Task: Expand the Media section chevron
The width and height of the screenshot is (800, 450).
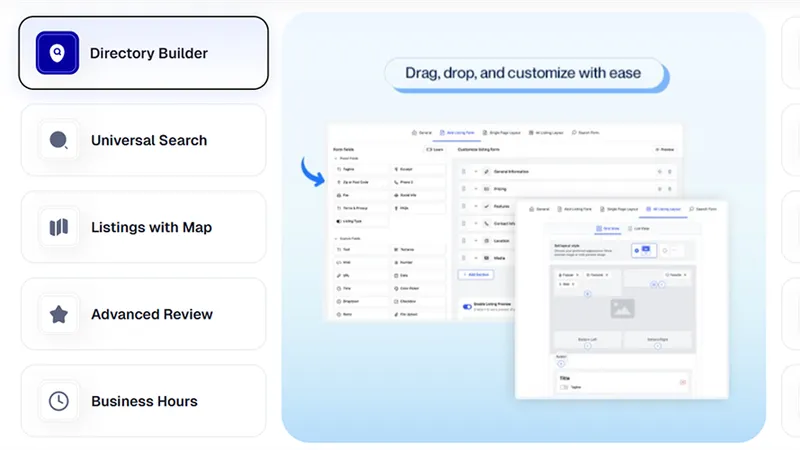Action: (x=476, y=258)
